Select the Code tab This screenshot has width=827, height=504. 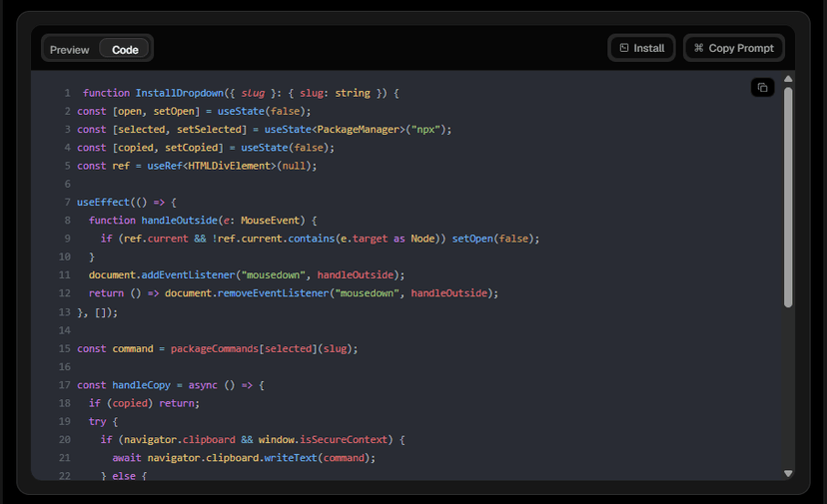[x=125, y=50]
